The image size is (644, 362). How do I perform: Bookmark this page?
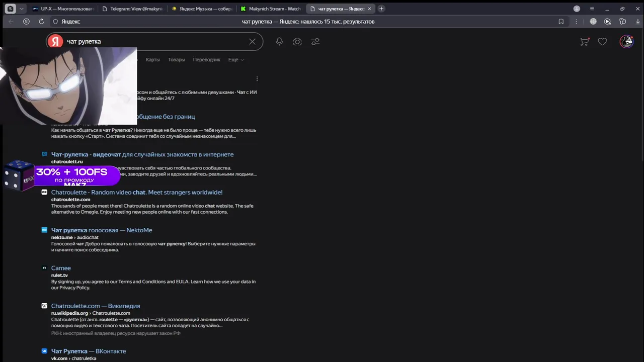(561, 22)
